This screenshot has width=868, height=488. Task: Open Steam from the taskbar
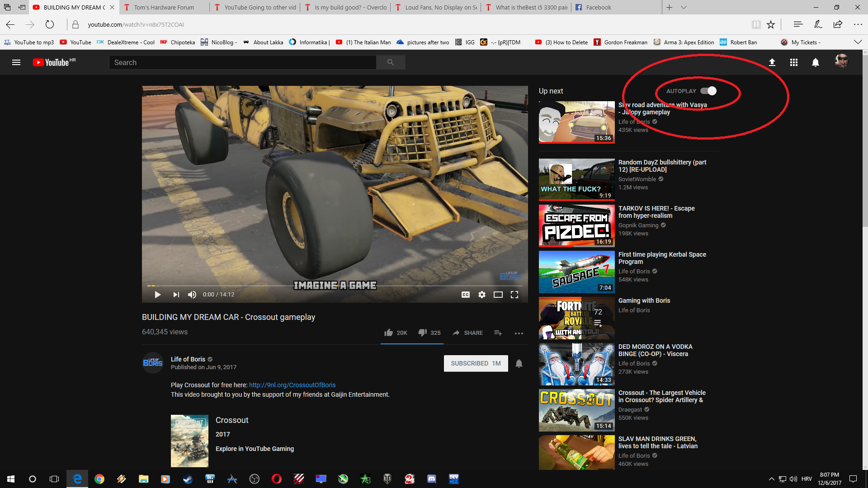click(188, 479)
